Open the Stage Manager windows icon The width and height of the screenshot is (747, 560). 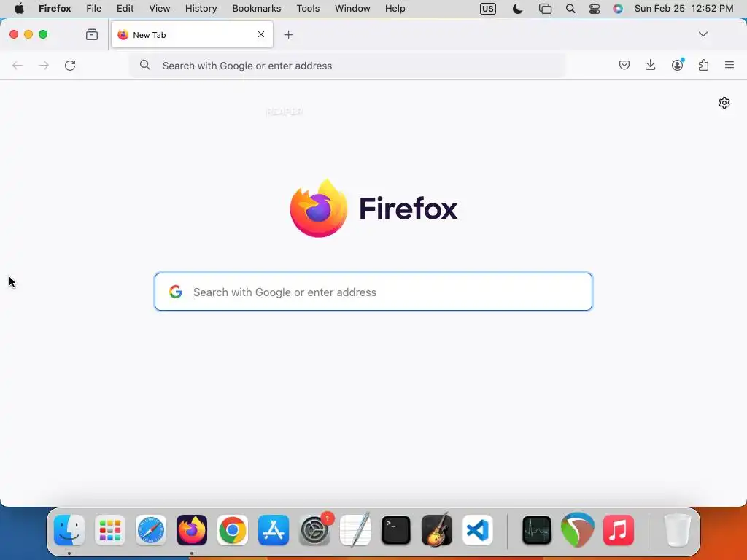pyautogui.click(x=545, y=9)
